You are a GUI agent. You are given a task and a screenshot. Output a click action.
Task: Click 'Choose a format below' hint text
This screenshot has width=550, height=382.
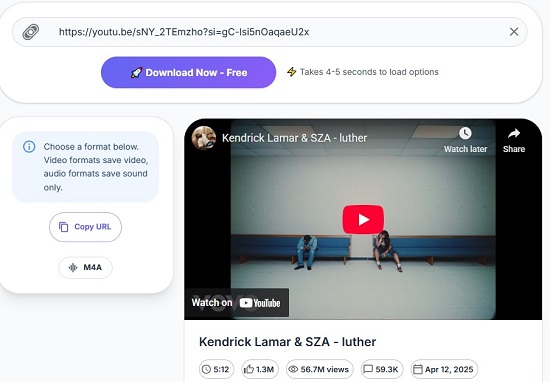coord(91,147)
